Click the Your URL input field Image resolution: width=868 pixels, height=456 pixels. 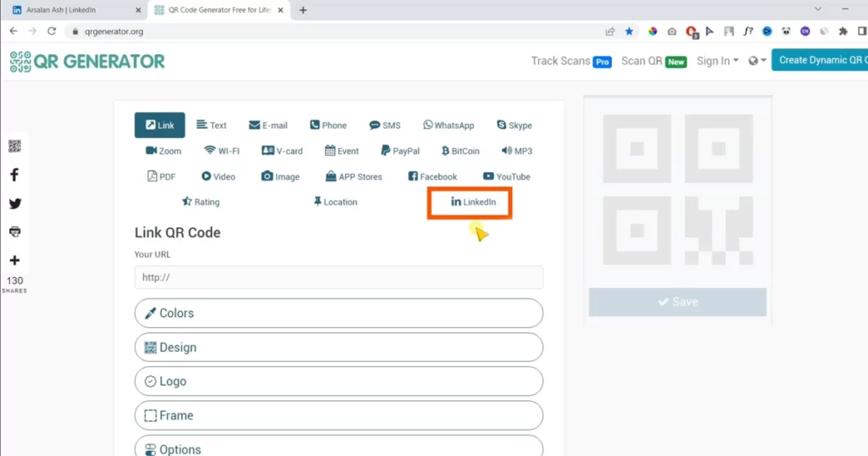339,277
